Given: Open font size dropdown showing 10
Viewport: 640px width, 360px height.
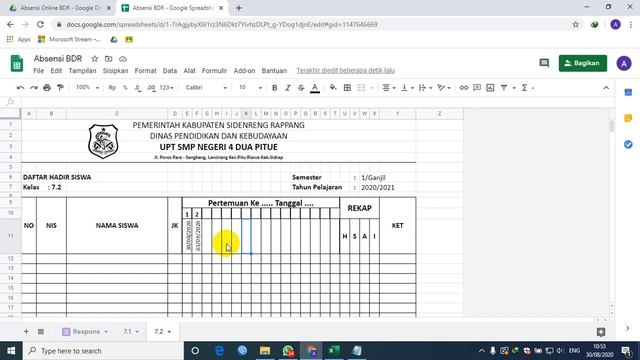Looking at the screenshot, I should 250,88.
